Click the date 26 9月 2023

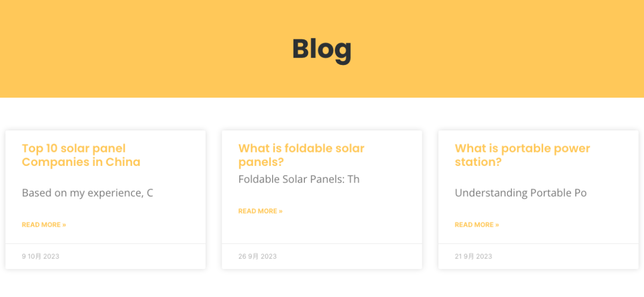point(258,256)
